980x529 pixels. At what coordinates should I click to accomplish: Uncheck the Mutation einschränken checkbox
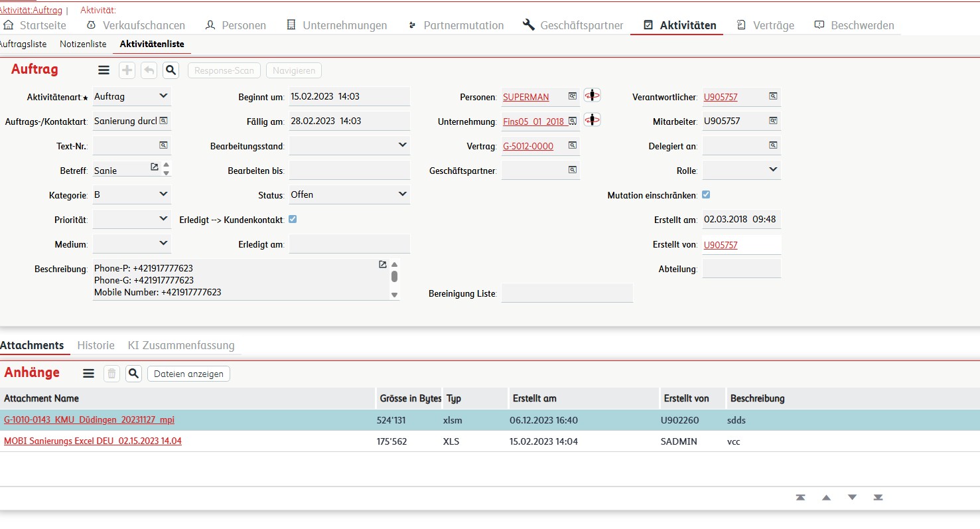click(706, 194)
